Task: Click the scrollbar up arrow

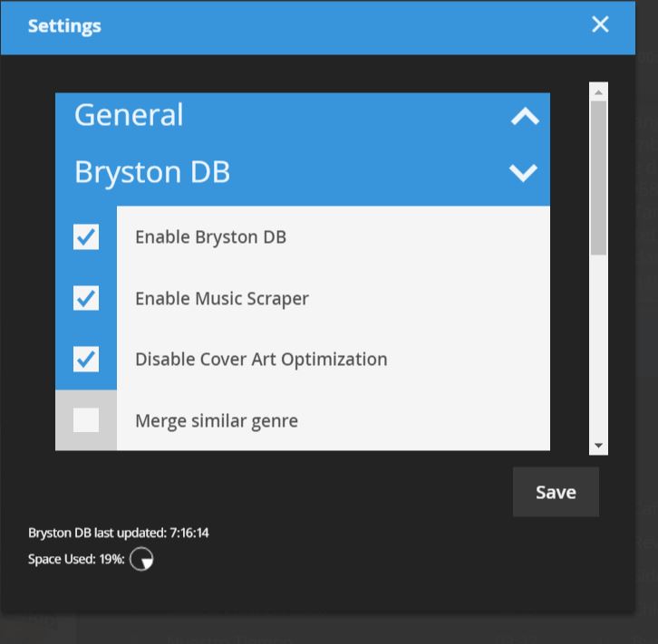Action: coord(598,92)
